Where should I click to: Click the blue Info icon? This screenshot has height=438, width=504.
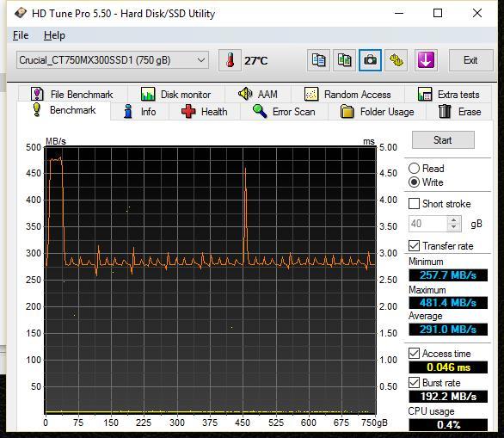pyautogui.click(x=128, y=111)
